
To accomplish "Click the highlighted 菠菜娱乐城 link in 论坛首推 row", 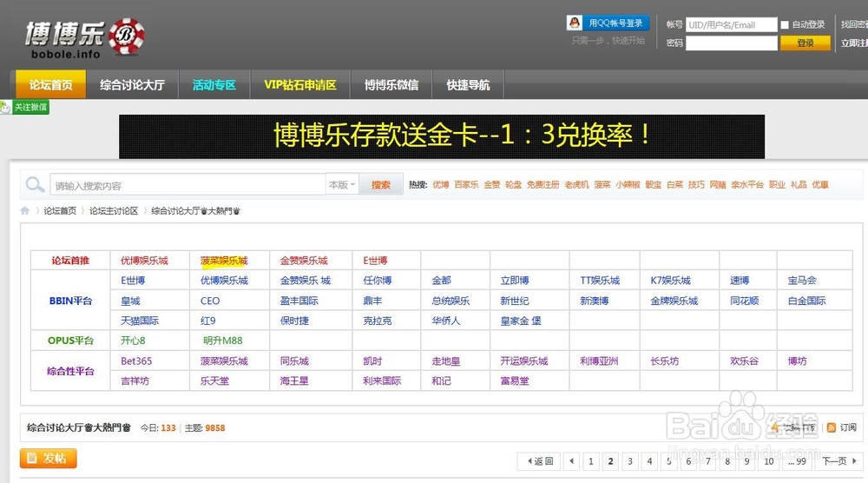I will click(224, 261).
